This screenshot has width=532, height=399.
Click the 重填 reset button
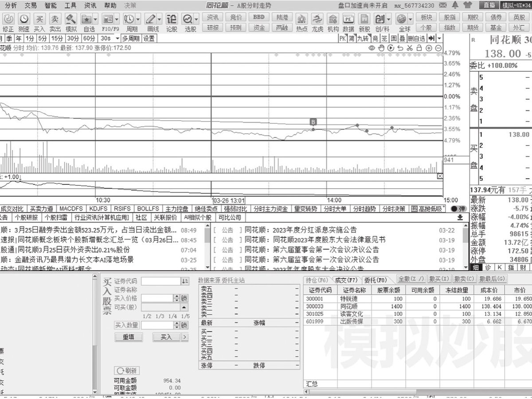click(129, 337)
